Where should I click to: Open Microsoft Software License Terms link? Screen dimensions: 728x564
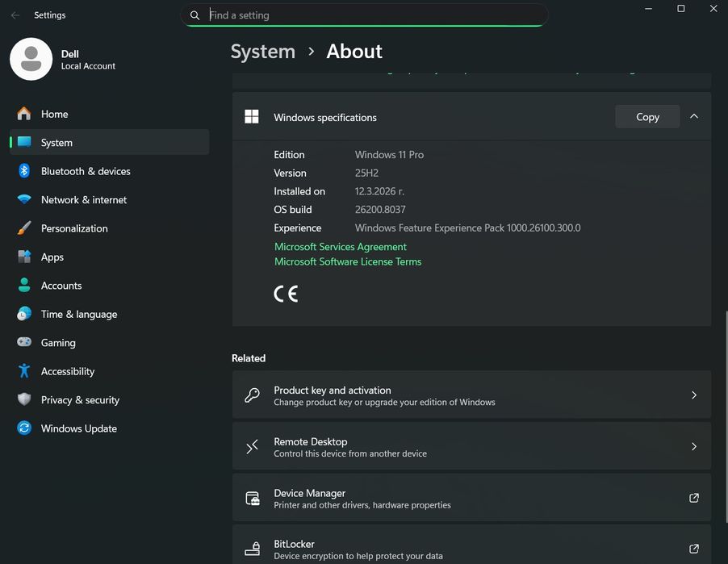[x=348, y=261]
